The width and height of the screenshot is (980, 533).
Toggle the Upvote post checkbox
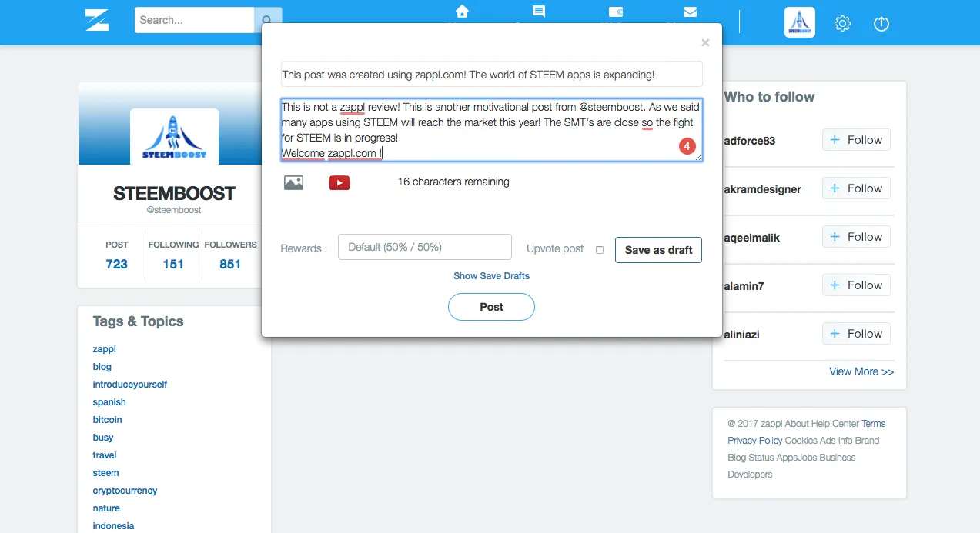pyautogui.click(x=600, y=250)
